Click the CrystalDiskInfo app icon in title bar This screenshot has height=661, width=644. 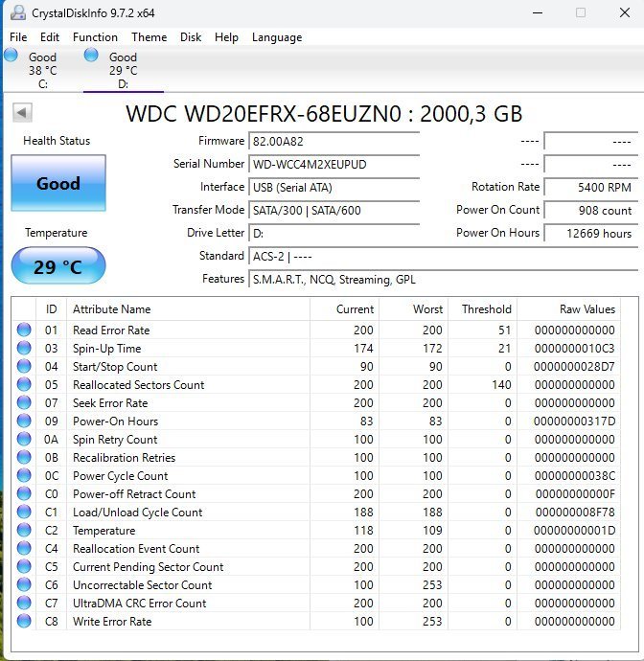coord(18,13)
